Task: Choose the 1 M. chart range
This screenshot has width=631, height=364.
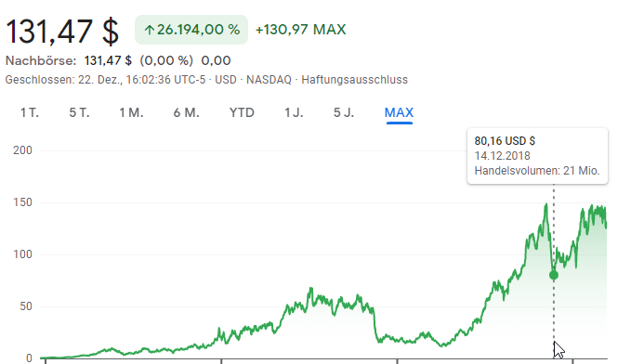Action: [x=131, y=112]
